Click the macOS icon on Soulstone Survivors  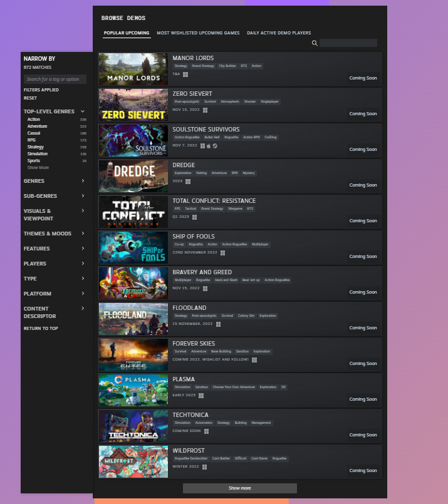(209, 145)
